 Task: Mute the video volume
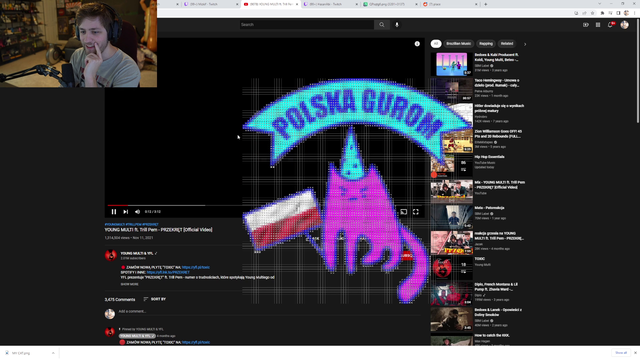(138, 212)
